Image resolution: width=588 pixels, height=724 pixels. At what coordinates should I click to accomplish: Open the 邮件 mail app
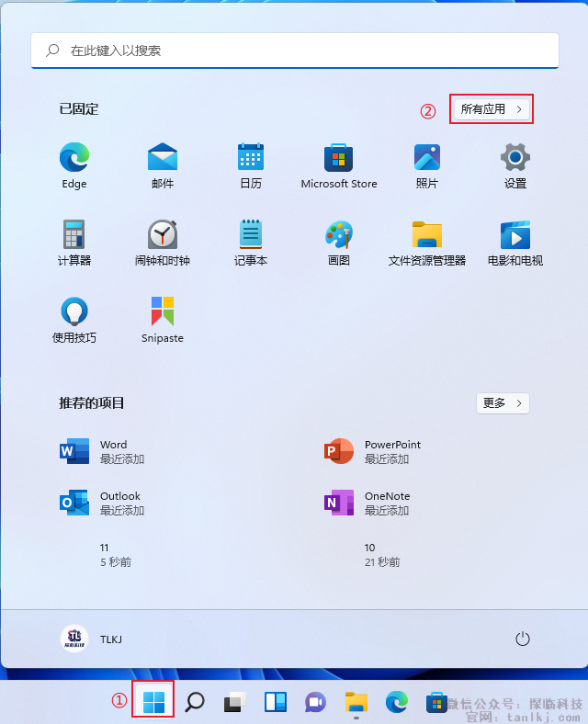[163, 164]
